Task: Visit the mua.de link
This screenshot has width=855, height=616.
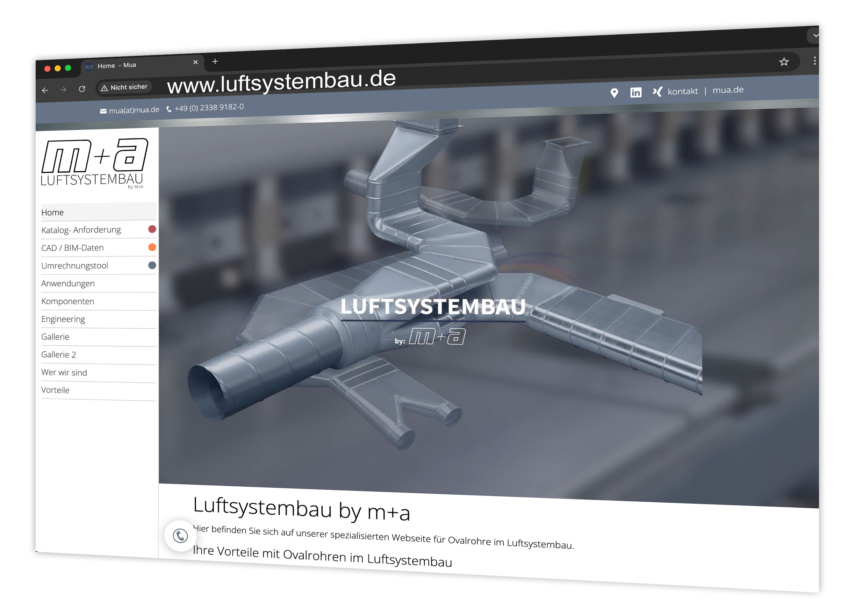Action: click(x=728, y=90)
